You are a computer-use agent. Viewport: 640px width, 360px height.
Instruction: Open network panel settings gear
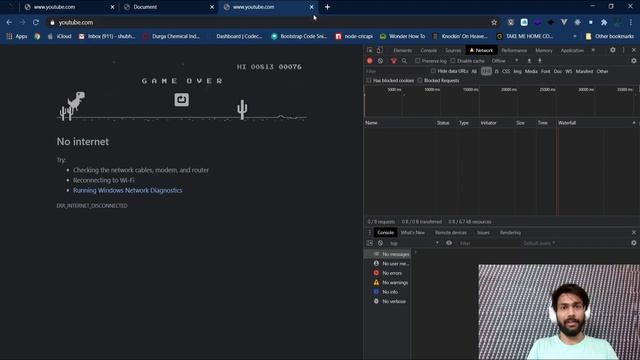[x=633, y=61]
